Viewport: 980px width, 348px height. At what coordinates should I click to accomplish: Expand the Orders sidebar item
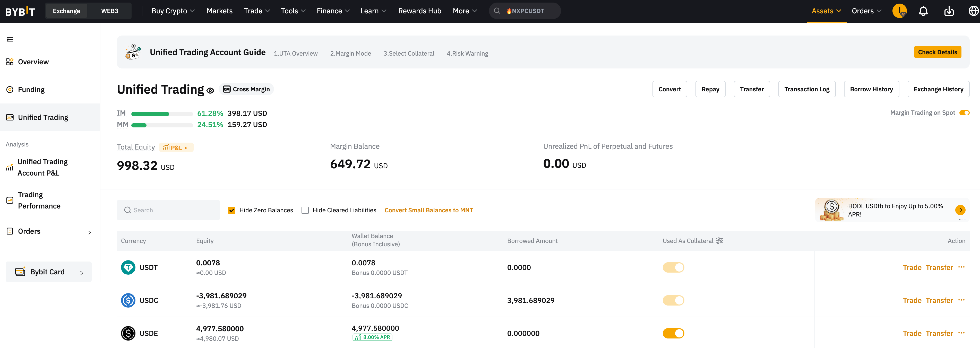(49, 231)
